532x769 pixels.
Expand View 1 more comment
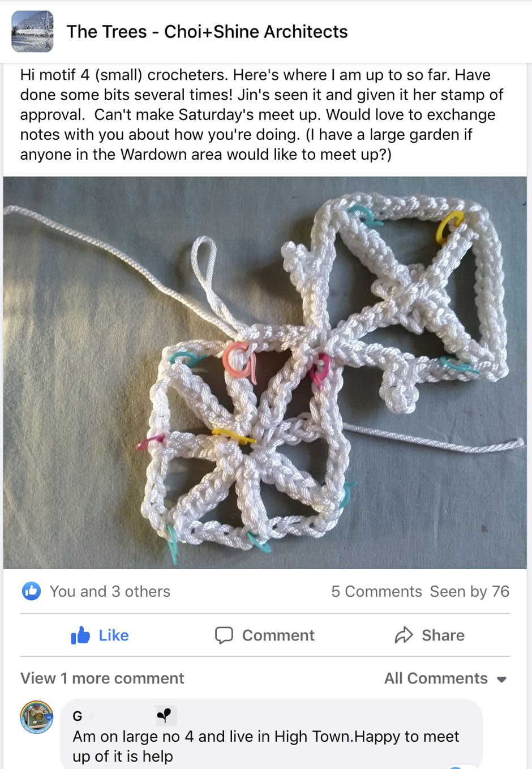click(102, 678)
